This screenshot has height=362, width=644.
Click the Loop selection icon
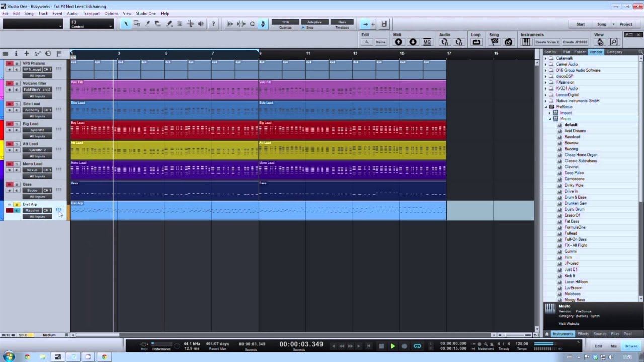click(476, 42)
